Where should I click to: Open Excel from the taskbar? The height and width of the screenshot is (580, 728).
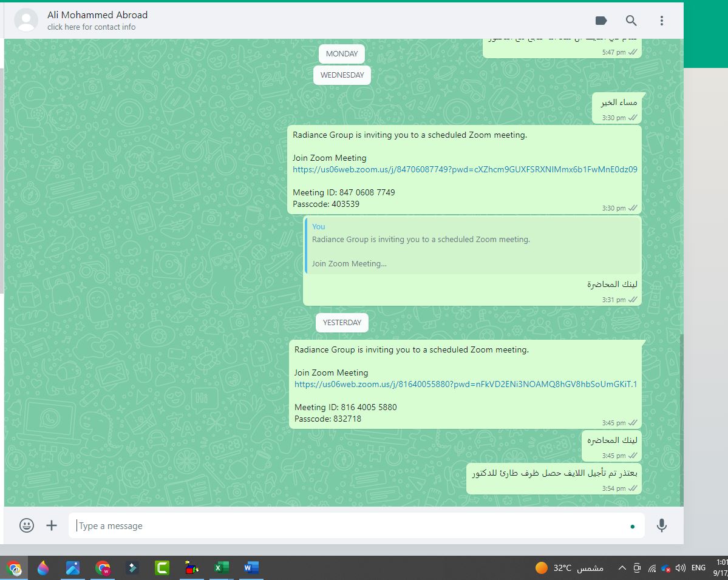point(222,568)
